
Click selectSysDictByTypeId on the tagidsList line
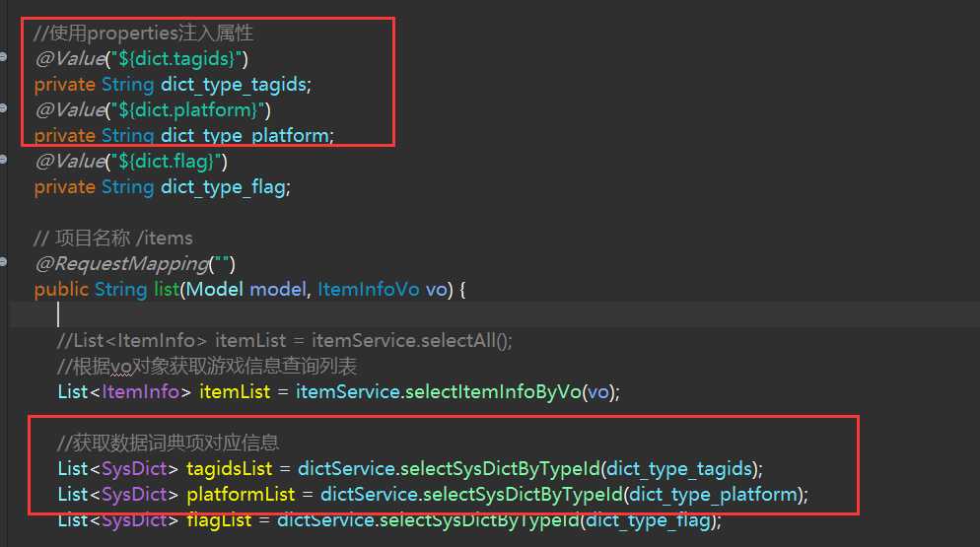point(500,469)
